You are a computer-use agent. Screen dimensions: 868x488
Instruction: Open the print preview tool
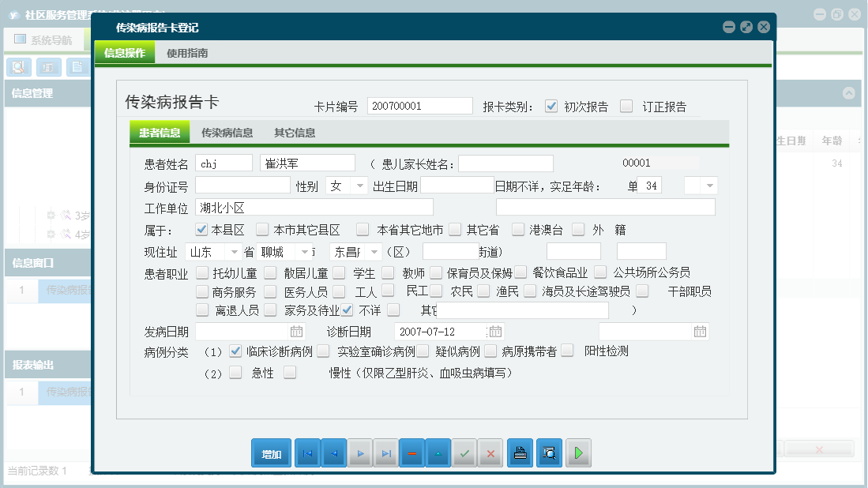point(549,452)
